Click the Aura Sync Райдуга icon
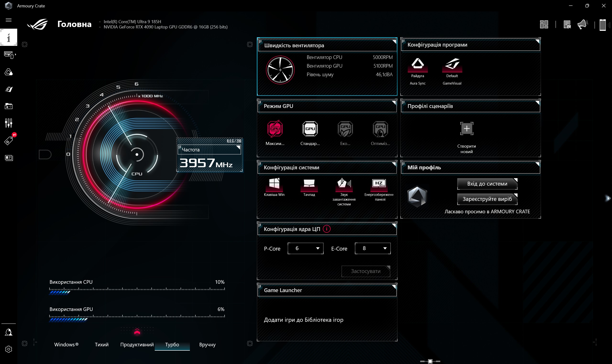This screenshot has height=364, width=612. coord(418,65)
